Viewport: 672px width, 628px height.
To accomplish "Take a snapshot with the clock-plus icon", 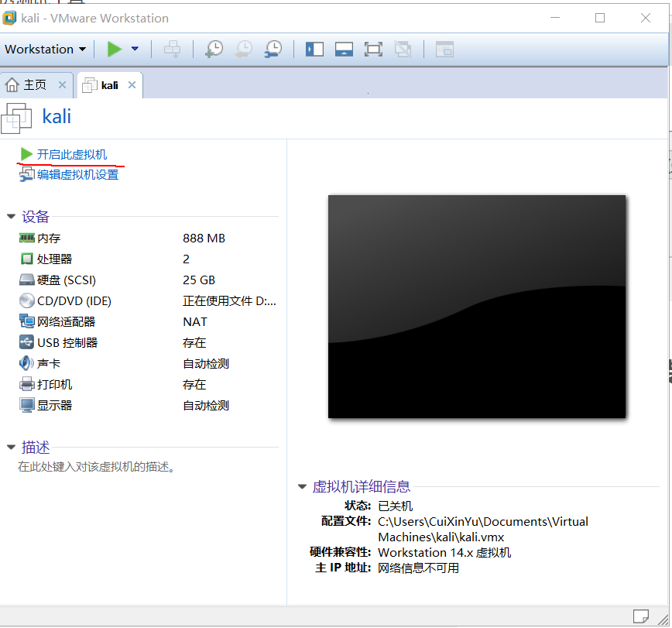I will pos(214,50).
